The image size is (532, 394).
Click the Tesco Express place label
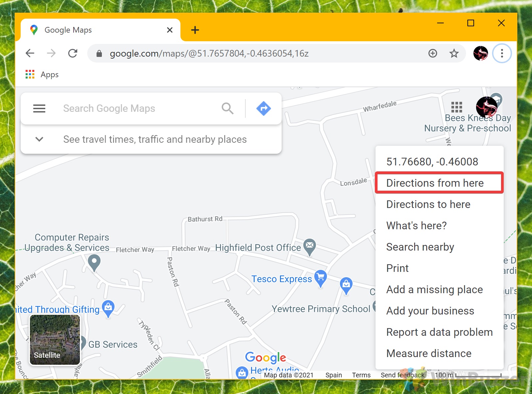tap(282, 279)
